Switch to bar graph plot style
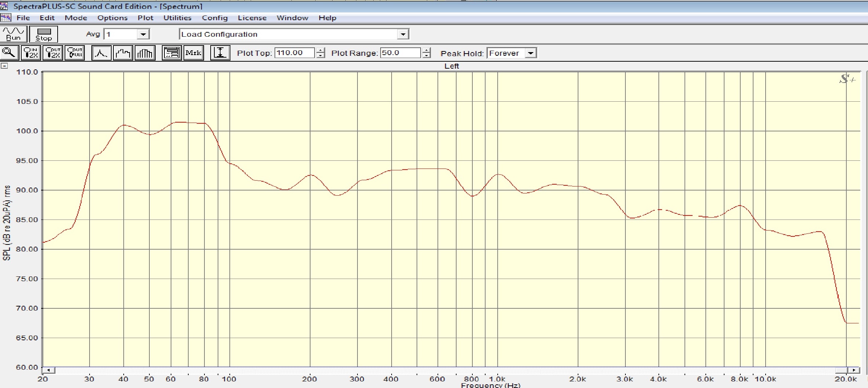This screenshot has height=388, width=868. (145, 53)
